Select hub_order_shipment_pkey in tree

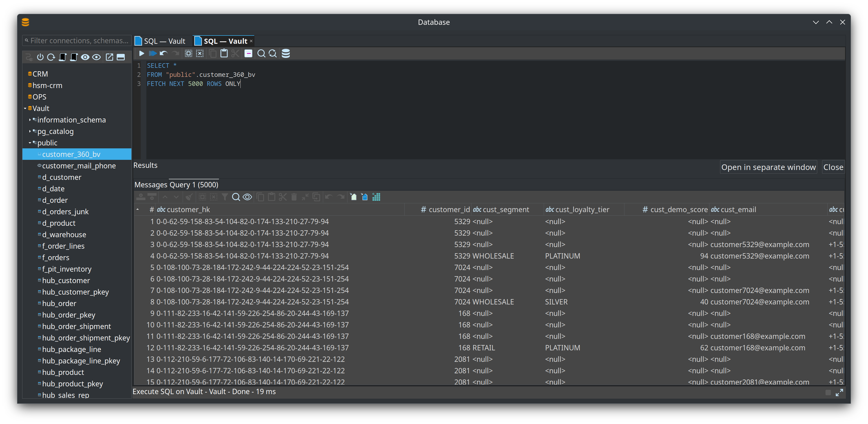pyautogui.click(x=86, y=338)
